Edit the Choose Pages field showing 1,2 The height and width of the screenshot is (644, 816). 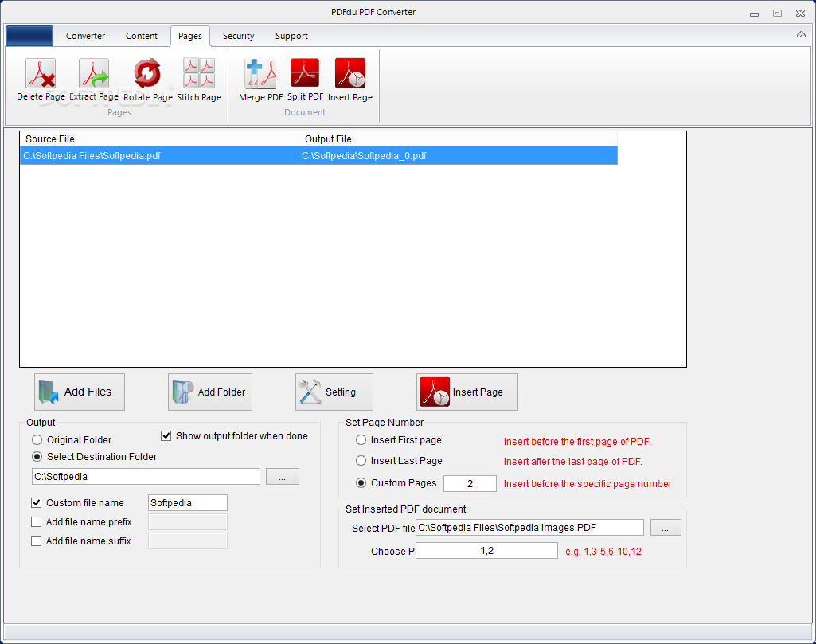click(486, 551)
